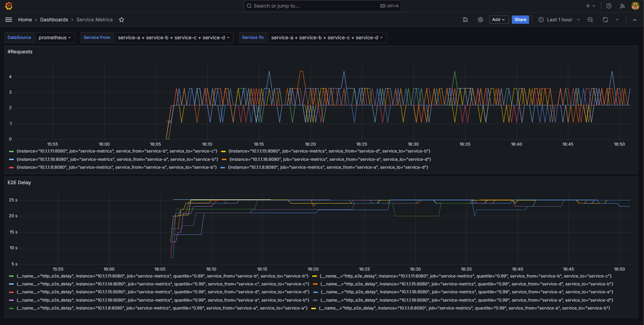Viewport: 644px width, 325px height.
Task: Select E2E legend 10.1.1.18 service-a to service-a
Action: 467,292
